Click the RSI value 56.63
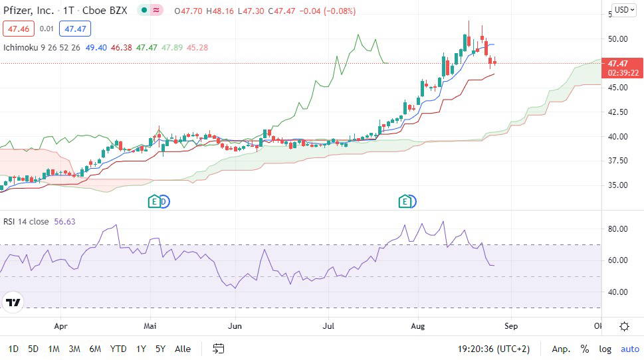Image resolution: width=644 pixels, height=360 pixels. click(x=65, y=222)
